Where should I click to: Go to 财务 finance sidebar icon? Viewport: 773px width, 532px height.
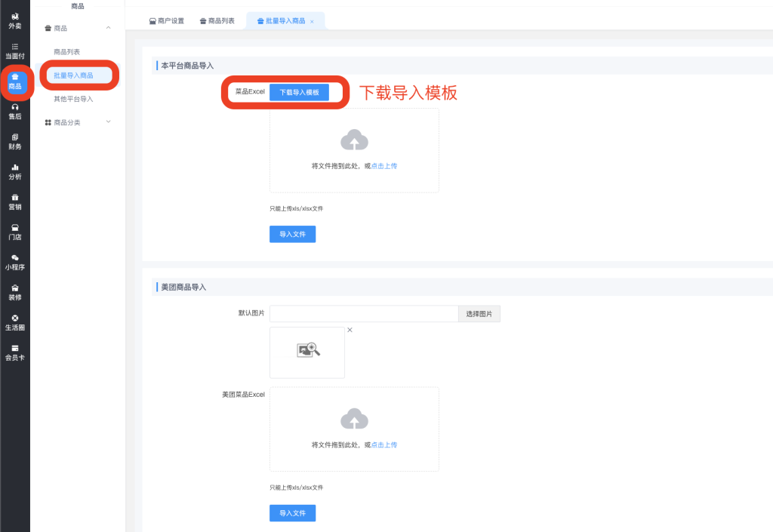tap(14, 142)
